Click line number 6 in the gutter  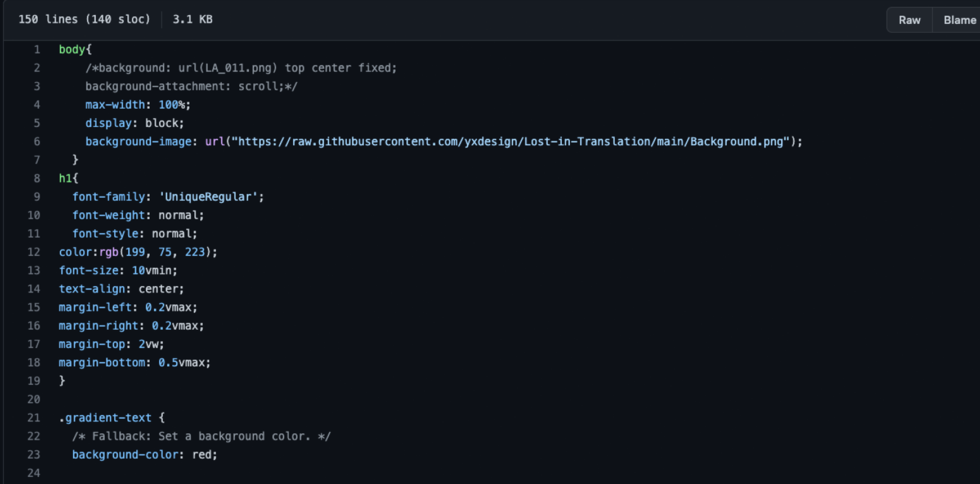pyautogui.click(x=37, y=141)
